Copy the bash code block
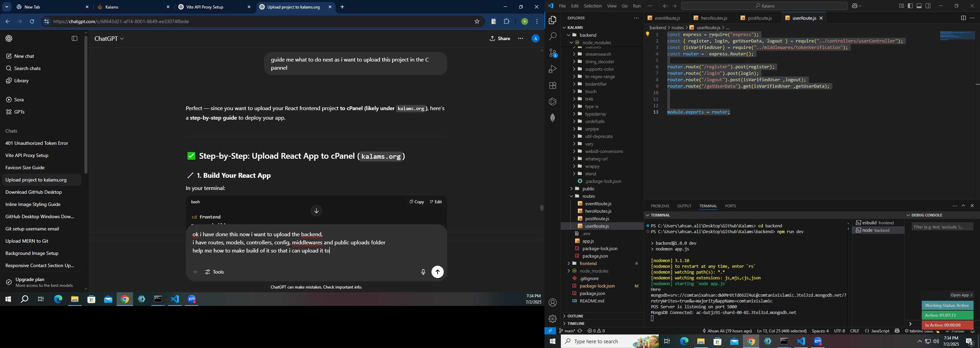The width and height of the screenshot is (980, 348). [416, 202]
